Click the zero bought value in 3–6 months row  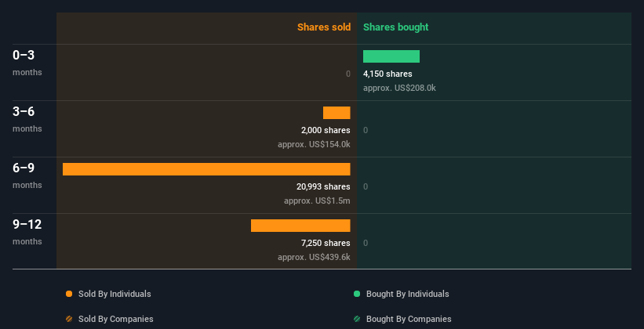click(366, 131)
